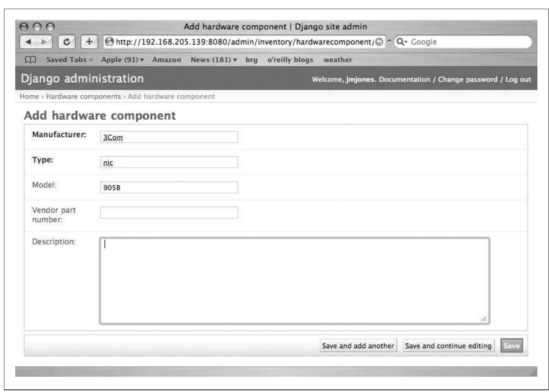Click the jmjones username text
Viewport: 549px width, 392px height.
pos(361,79)
